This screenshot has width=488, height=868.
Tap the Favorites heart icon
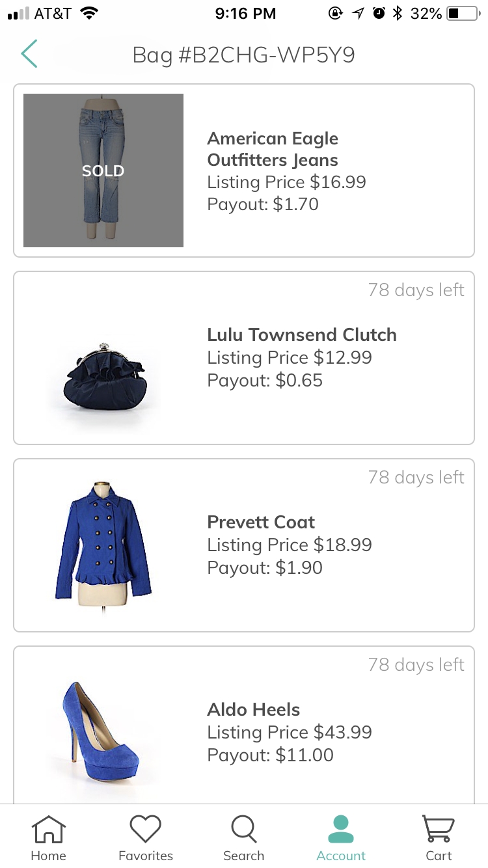pyautogui.click(x=145, y=830)
